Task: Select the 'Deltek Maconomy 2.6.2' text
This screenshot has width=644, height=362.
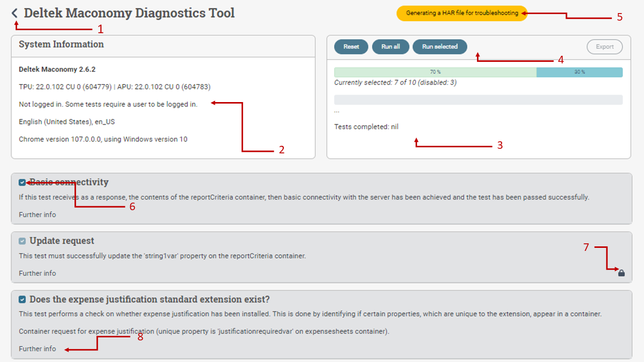Action: pyautogui.click(x=57, y=69)
